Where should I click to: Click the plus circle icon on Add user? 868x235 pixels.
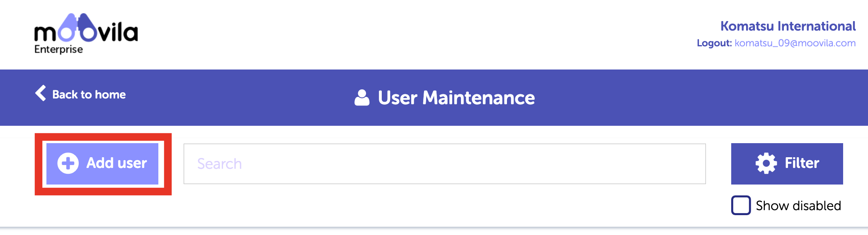(x=68, y=163)
